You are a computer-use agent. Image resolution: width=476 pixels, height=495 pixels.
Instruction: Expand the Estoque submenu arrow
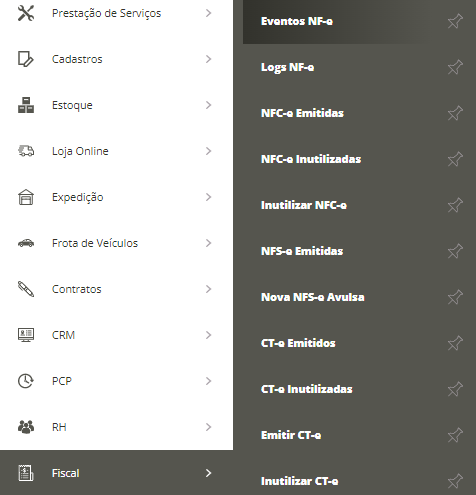pos(208,105)
